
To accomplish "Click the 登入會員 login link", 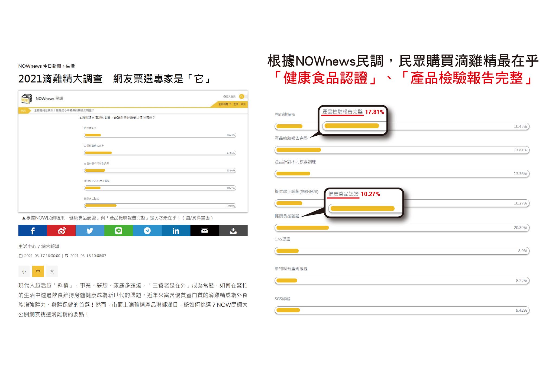I will 229,97.
